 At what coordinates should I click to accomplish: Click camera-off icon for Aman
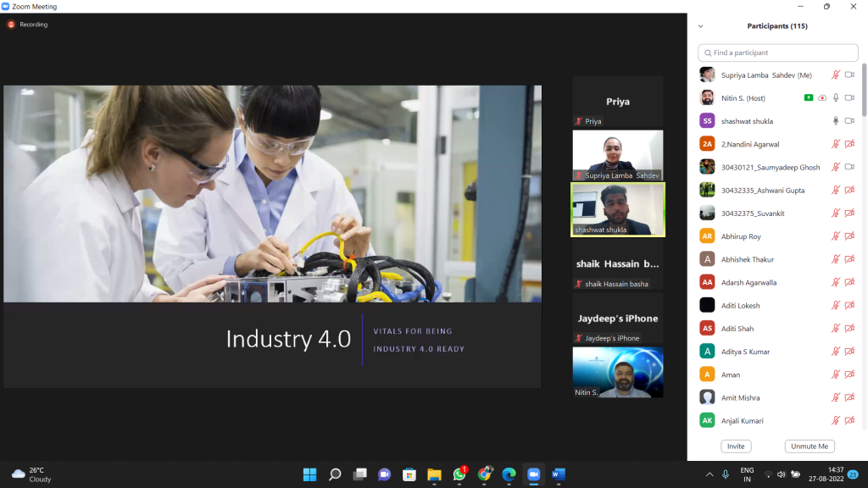849,374
